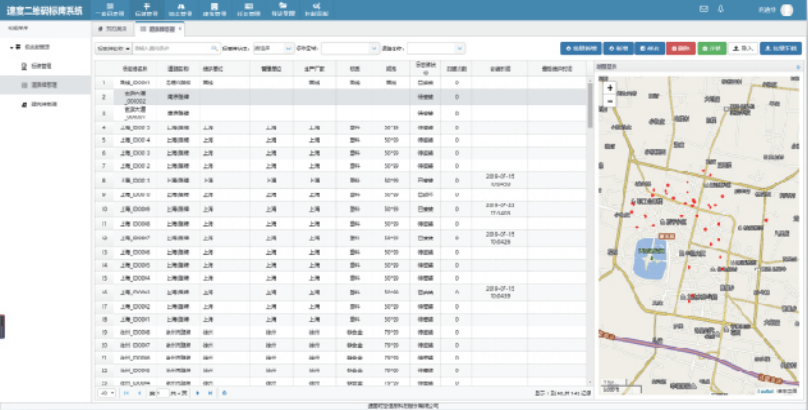
Task: Open the search field type dropdown
Action: (113, 47)
